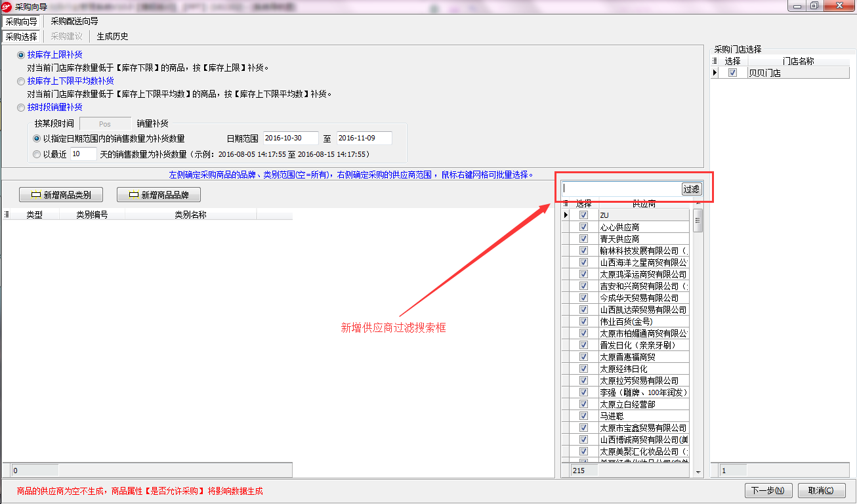Select supplier row 山西博诚商贸有限公司
This screenshot has width=857, height=504.
(x=643, y=440)
